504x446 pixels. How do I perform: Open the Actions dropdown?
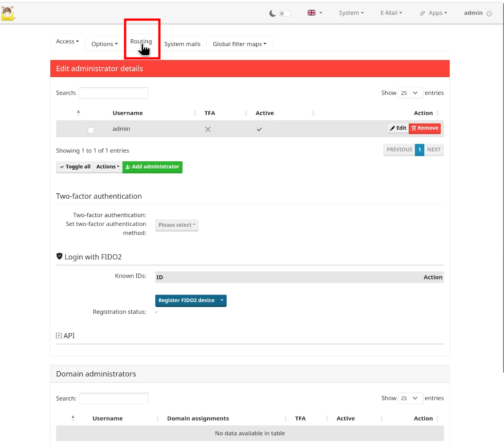[108, 167]
